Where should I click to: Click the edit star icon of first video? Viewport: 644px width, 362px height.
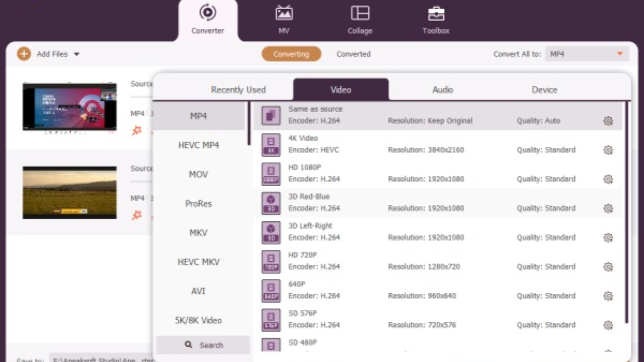(137, 130)
